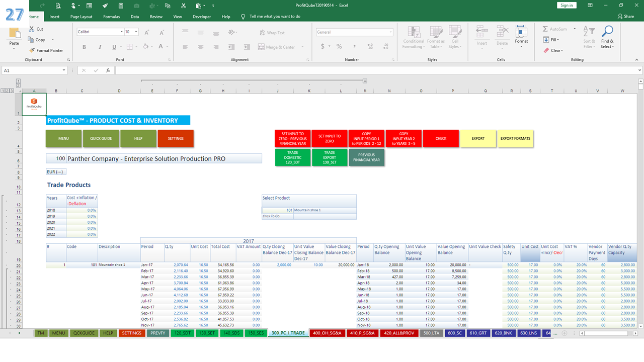Toggle Underline formatting
The width and height of the screenshot is (644, 362).
(114, 47)
